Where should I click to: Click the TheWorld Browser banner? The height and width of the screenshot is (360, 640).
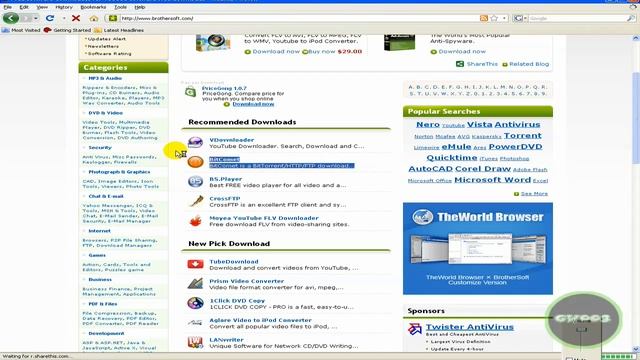(x=478, y=248)
